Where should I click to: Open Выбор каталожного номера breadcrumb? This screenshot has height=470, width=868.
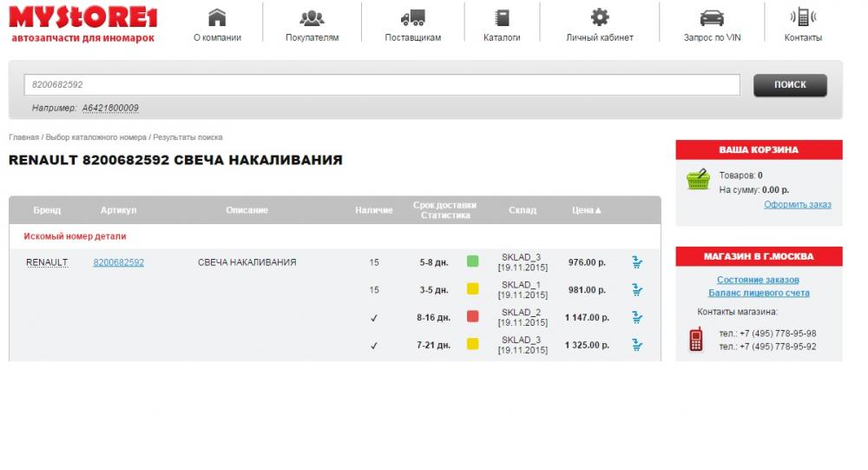[95, 137]
